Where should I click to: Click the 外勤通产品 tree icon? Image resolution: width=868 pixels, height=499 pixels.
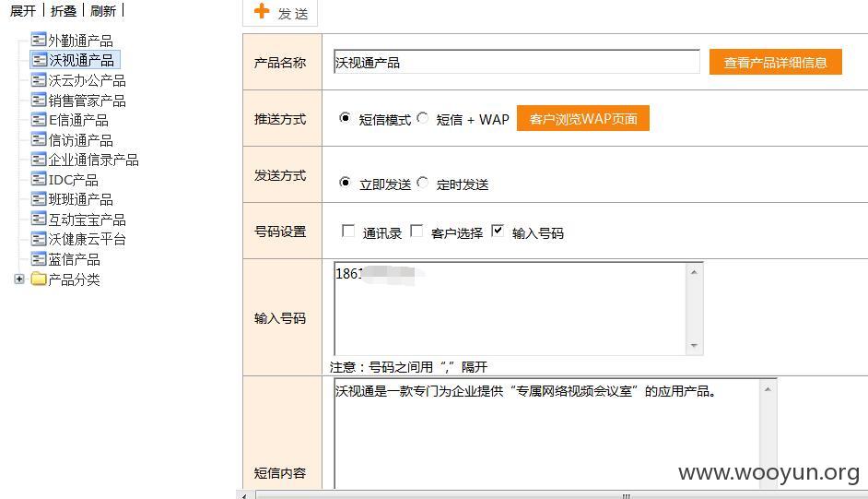38,40
